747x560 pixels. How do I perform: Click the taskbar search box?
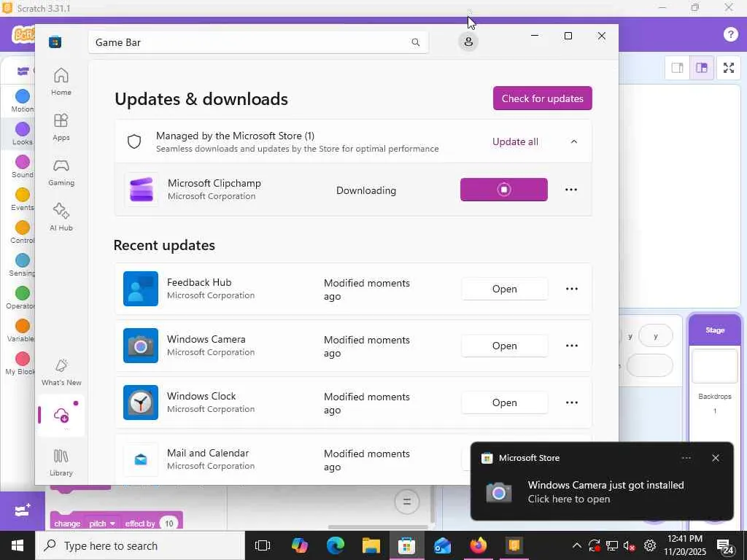[x=140, y=545]
